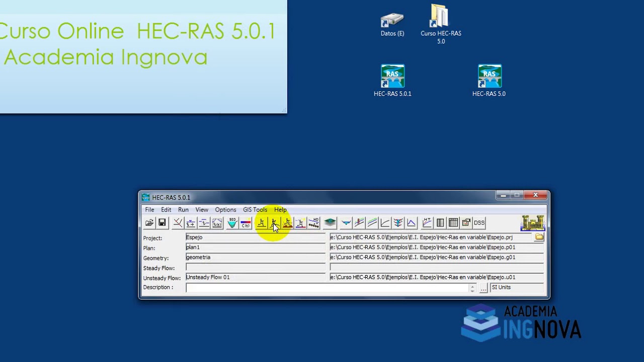Open the 3D multiple cross-section plot icon
This screenshot has height=362, width=644.
tap(398, 223)
